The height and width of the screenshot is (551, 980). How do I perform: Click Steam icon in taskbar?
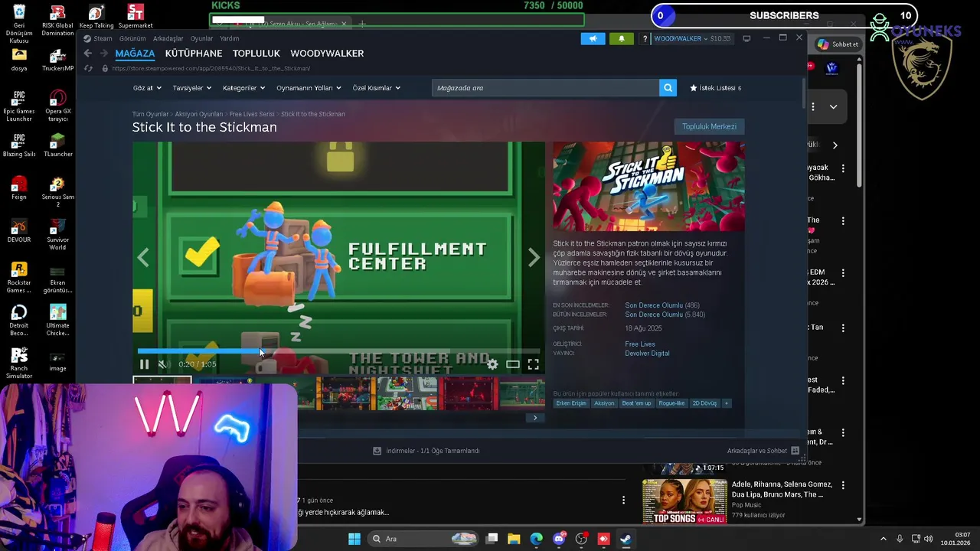click(626, 539)
